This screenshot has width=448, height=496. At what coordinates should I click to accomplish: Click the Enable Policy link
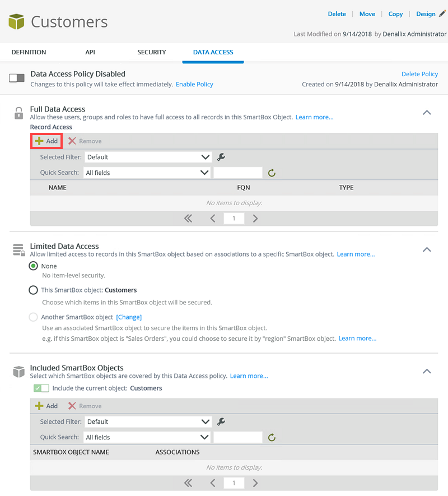pyautogui.click(x=194, y=84)
